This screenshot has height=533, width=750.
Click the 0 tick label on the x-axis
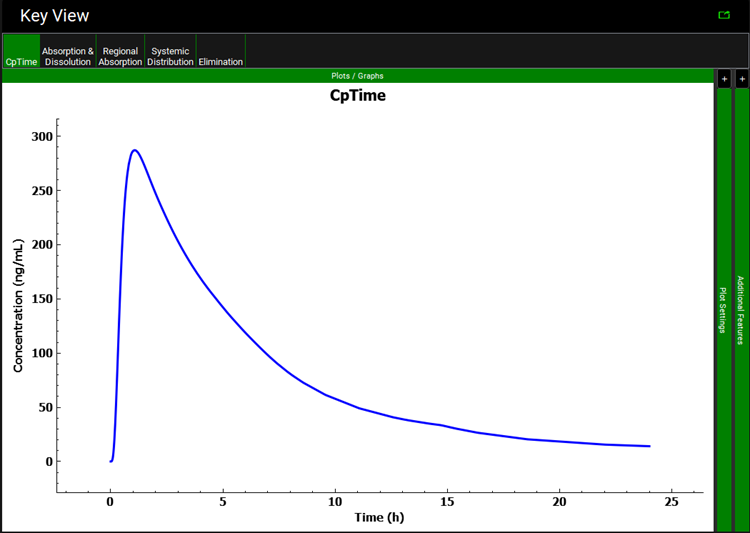[x=110, y=501]
